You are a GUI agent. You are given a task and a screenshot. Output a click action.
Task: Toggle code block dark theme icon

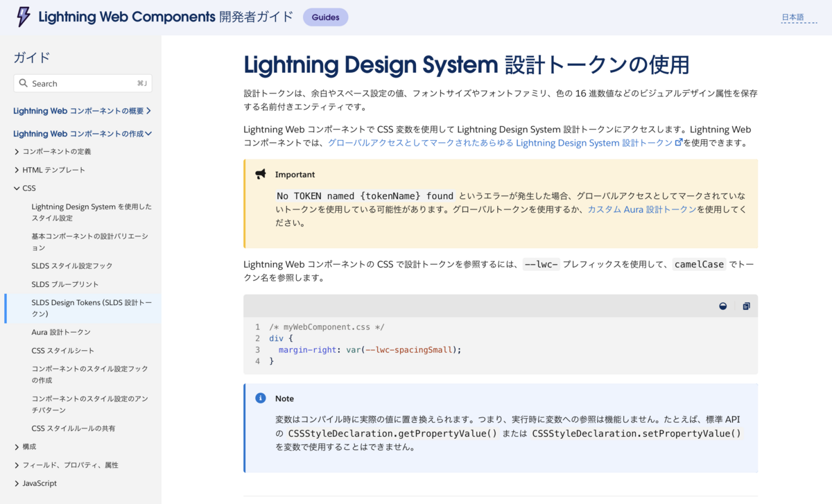(x=723, y=306)
